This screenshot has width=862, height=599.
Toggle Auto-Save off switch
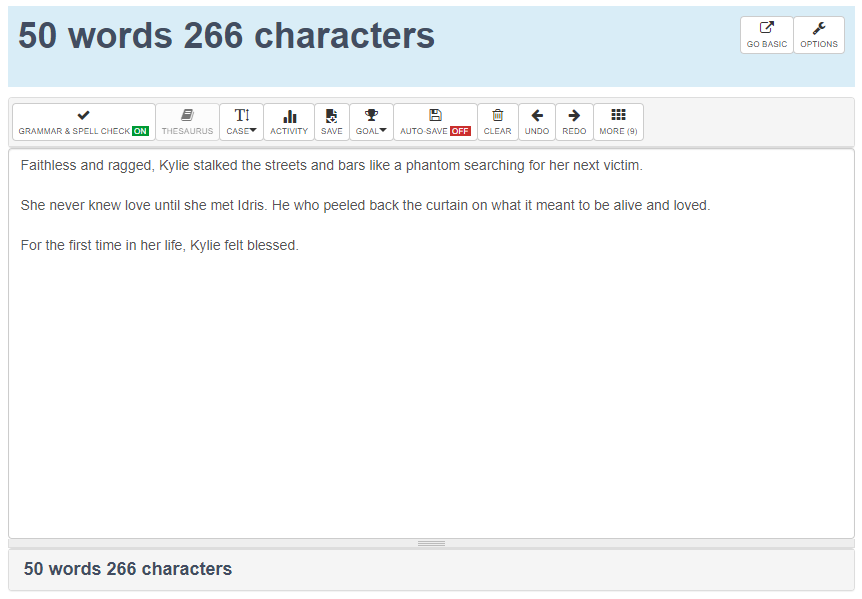pos(435,122)
